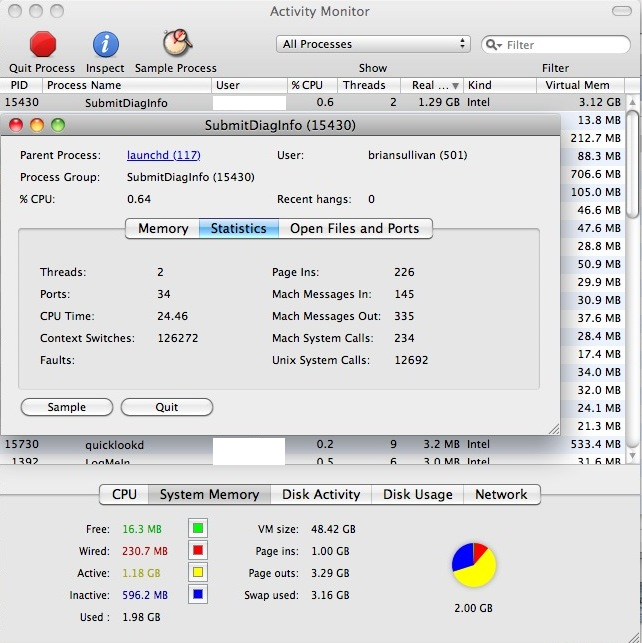Click the resize grip of SubmitDiagInfo window

554,429
